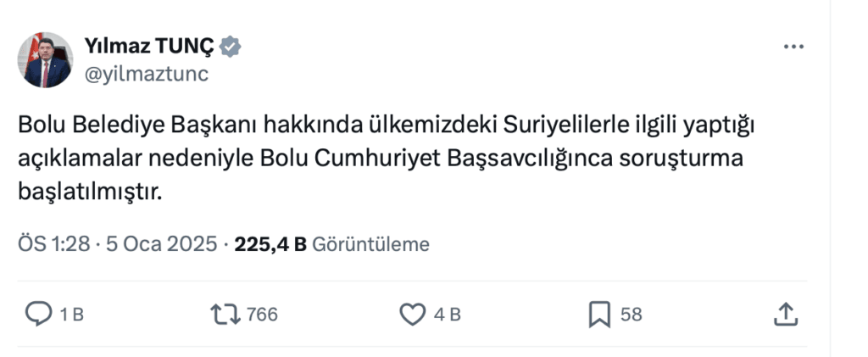Click the 766 retweet count
Image resolution: width=868 pixels, height=357 pixels.
click(x=262, y=315)
